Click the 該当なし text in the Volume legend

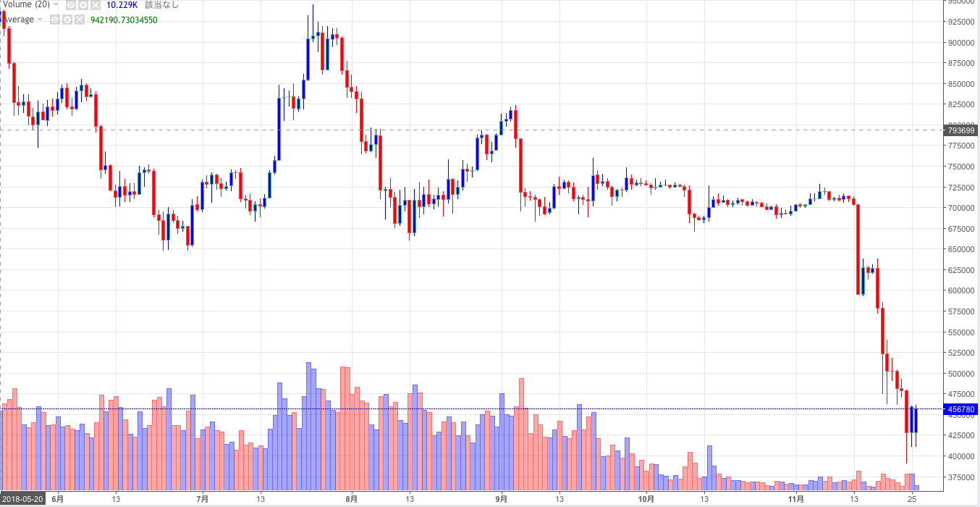pyautogui.click(x=162, y=5)
